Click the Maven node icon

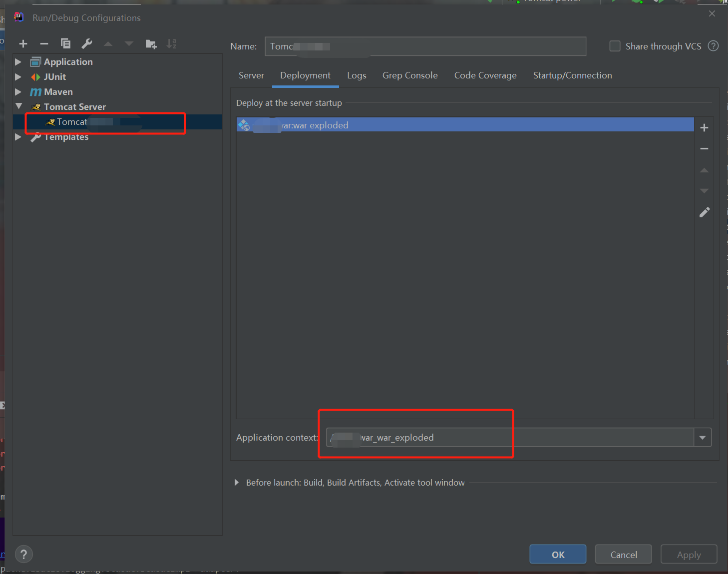pos(35,92)
